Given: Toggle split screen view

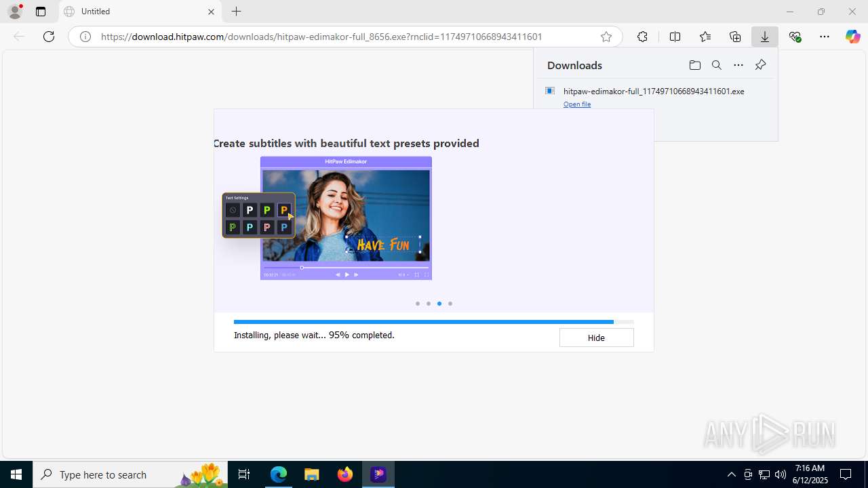Looking at the screenshot, I should [675, 37].
